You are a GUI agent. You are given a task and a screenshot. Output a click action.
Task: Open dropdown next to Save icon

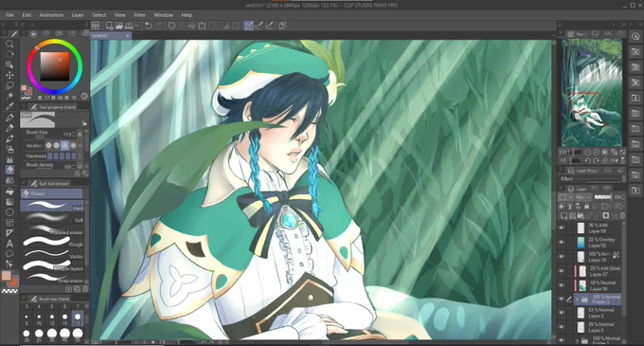point(136,26)
